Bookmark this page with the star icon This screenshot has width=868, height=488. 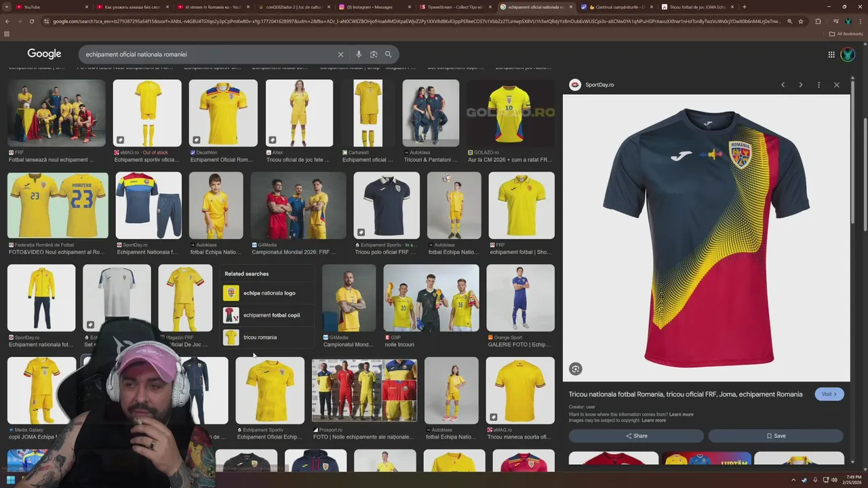tap(801, 21)
